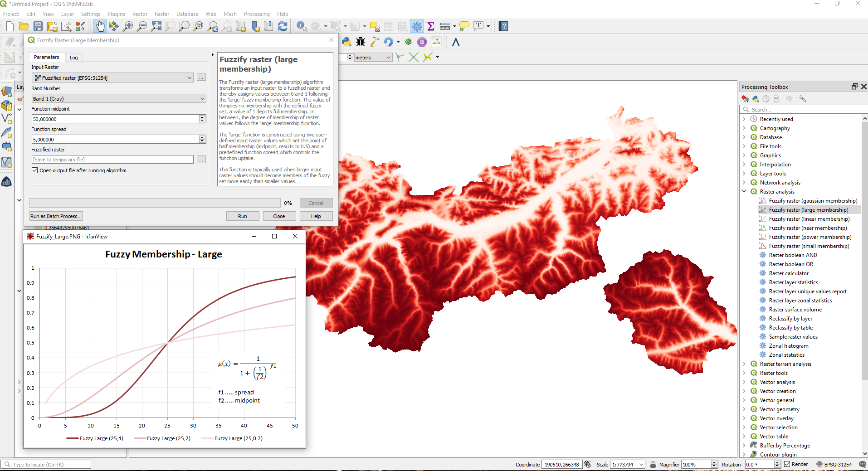Toggle the Render checkbox in status bar
Viewport: 868px width, 471px height.
coord(787,464)
